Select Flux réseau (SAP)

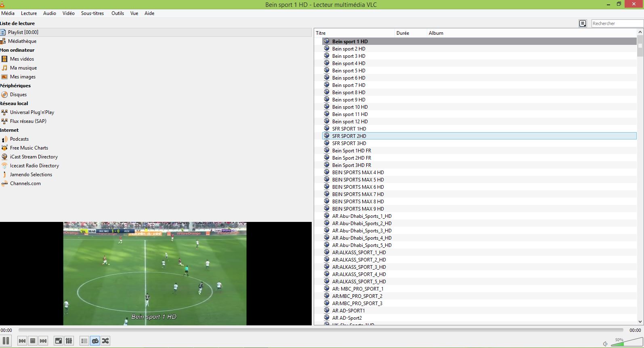[x=28, y=121]
